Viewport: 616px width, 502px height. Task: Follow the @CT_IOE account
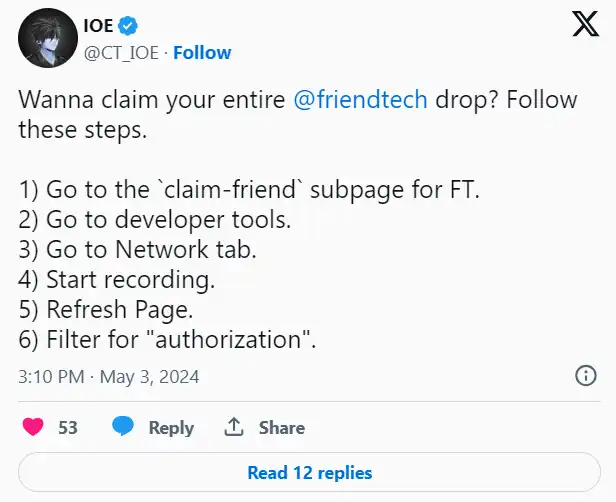point(202,53)
